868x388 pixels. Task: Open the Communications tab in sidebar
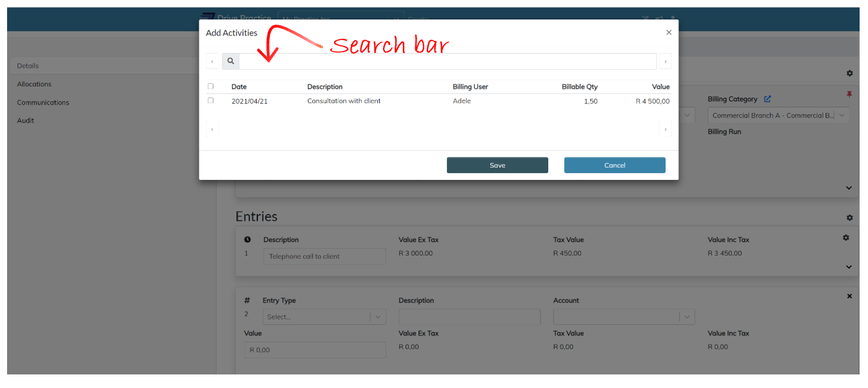[43, 103]
